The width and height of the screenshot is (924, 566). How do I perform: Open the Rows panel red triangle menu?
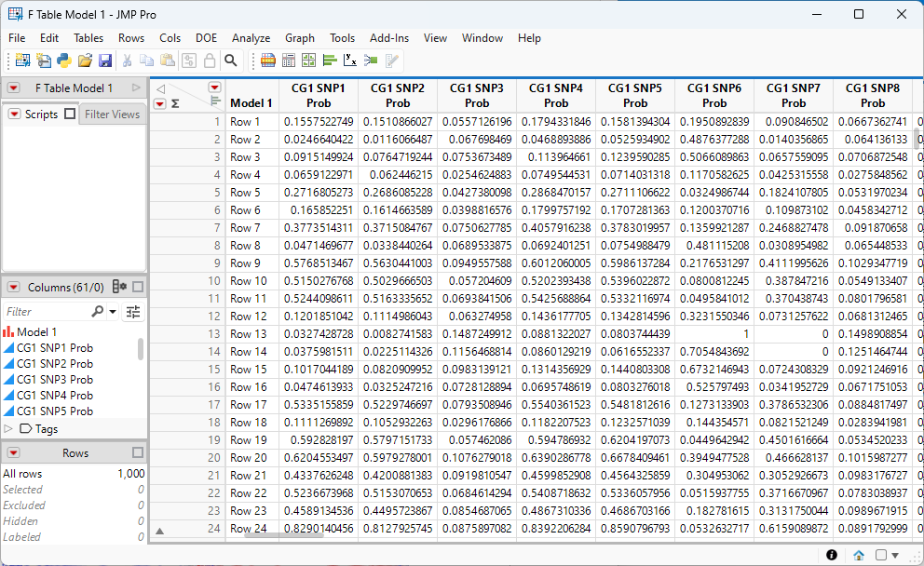tap(14, 452)
